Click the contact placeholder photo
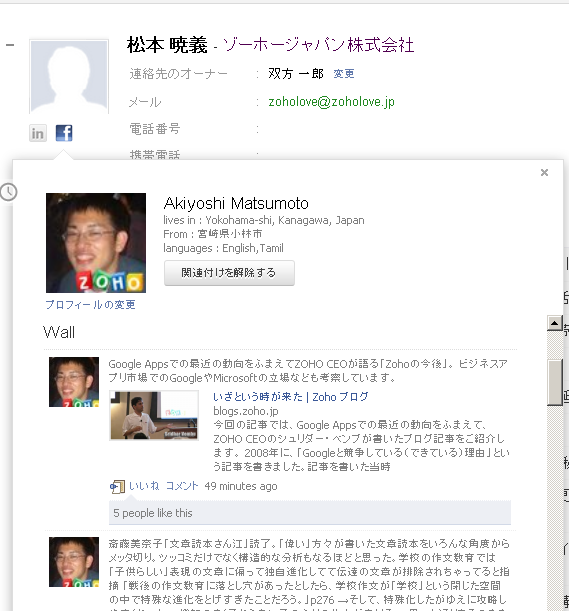The width and height of the screenshot is (569, 611). pos(69,76)
